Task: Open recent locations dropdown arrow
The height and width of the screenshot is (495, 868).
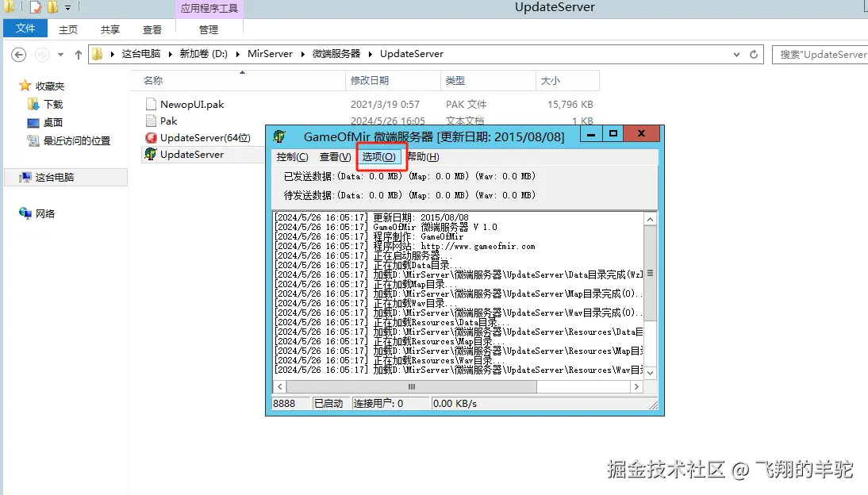Action: (61, 54)
